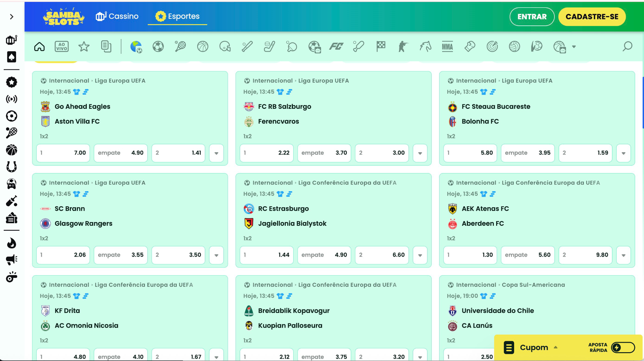
Task: Expand more markets for RC Estrasburgo match
Action: point(420,255)
